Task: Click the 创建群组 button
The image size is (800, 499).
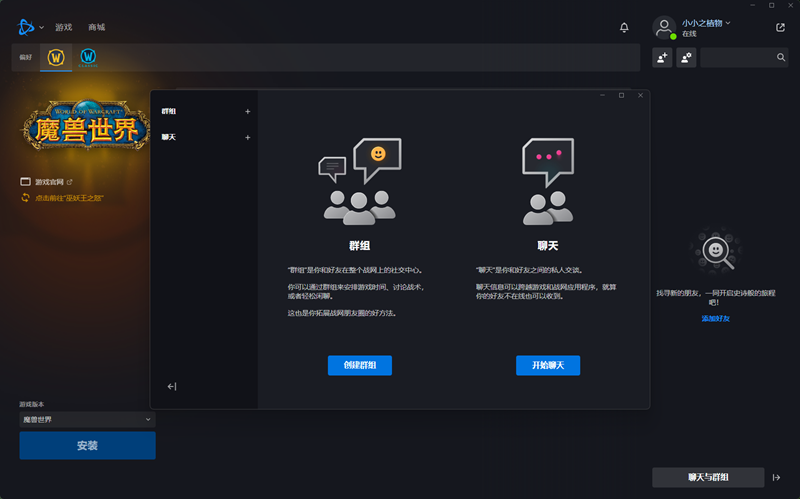Action: point(360,365)
